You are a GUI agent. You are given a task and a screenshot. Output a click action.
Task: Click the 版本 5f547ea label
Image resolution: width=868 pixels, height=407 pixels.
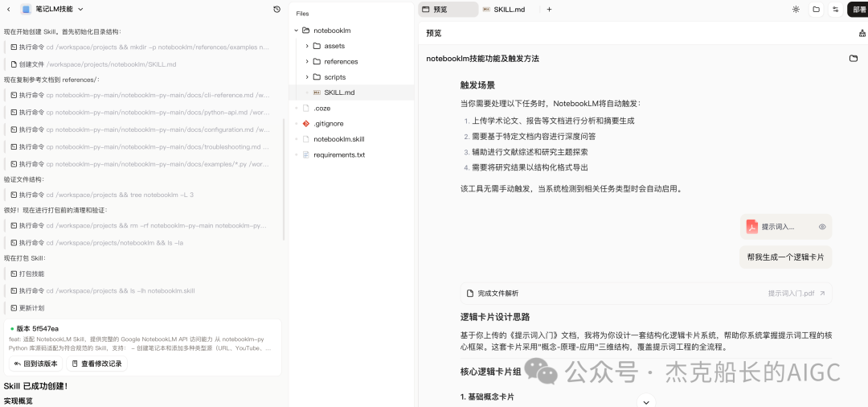(37, 328)
